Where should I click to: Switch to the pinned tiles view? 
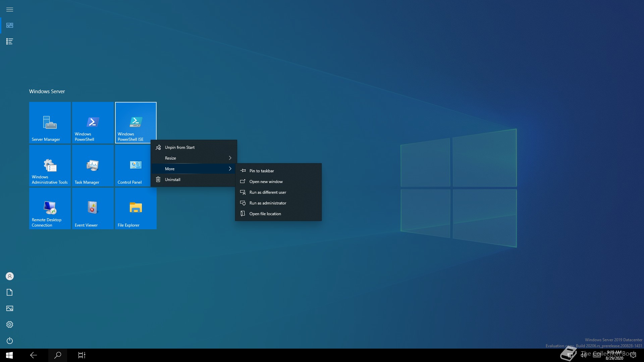(x=10, y=25)
